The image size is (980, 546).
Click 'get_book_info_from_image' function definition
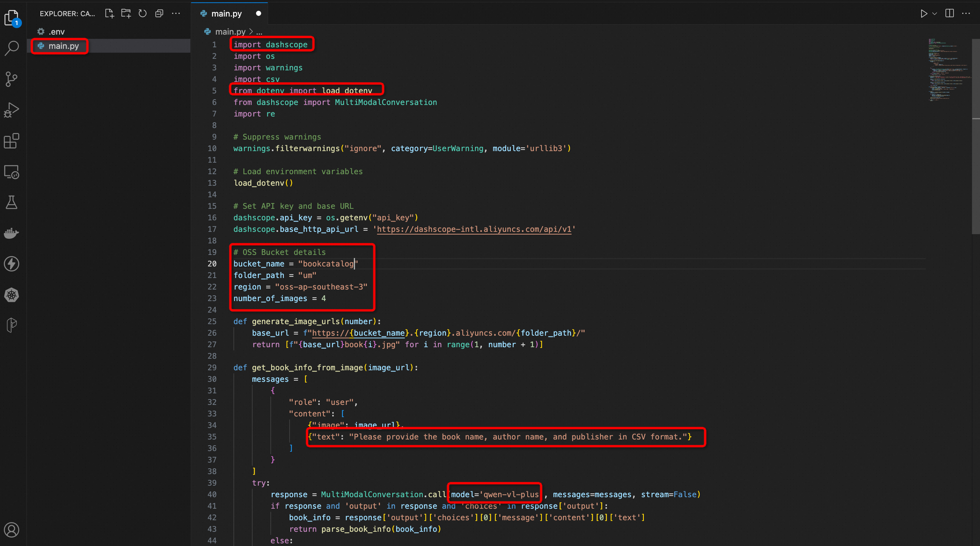(x=307, y=368)
